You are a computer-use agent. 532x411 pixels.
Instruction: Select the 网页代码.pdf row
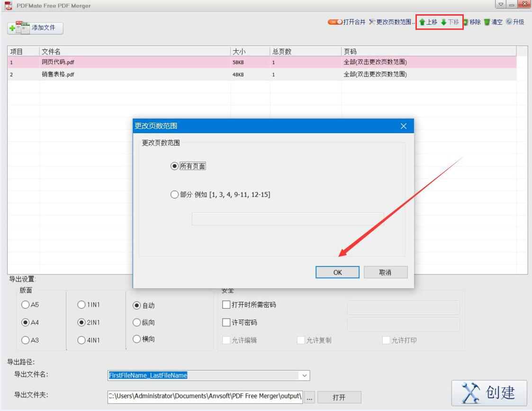click(x=262, y=62)
